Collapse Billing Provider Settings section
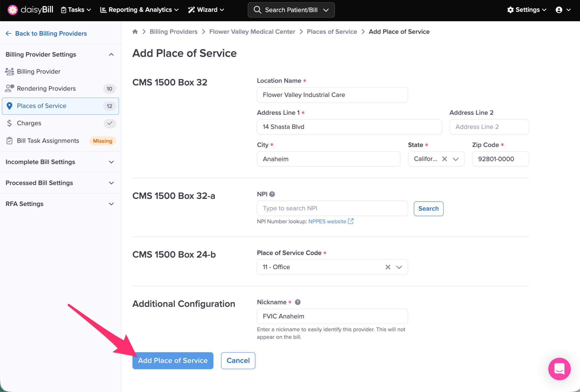 tap(111, 54)
